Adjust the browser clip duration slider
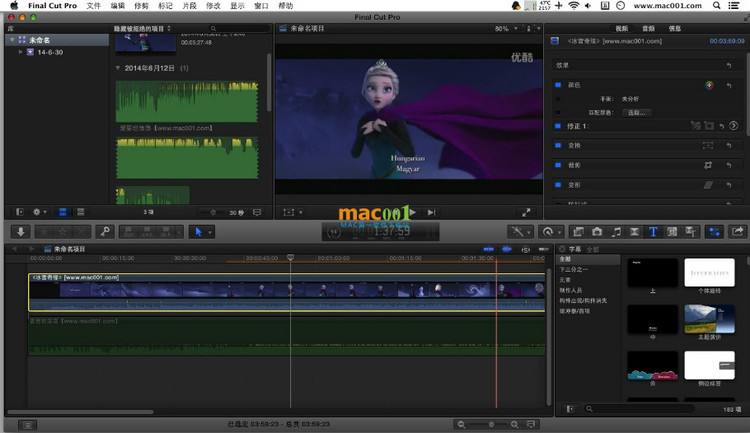750x433 pixels. (213, 212)
